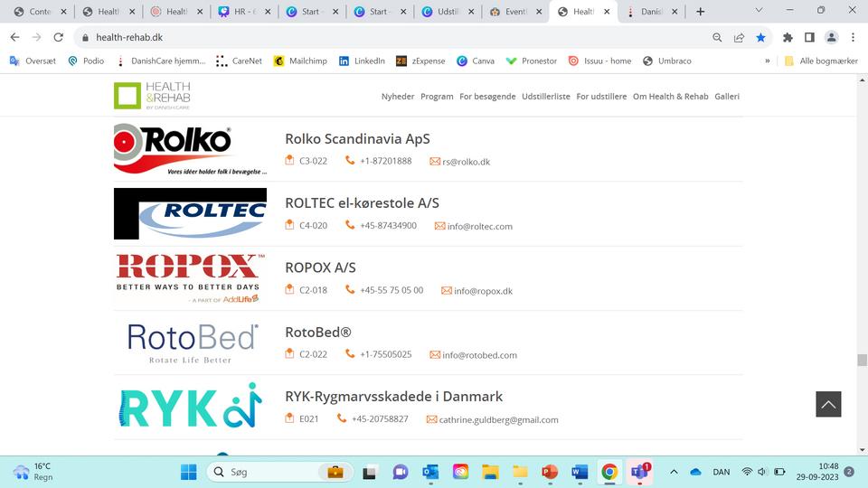Viewport: 868px width, 488px height.
Task: Click phone icon for +1-87201888
Action: pyautogui.click(x=350, y=161)
